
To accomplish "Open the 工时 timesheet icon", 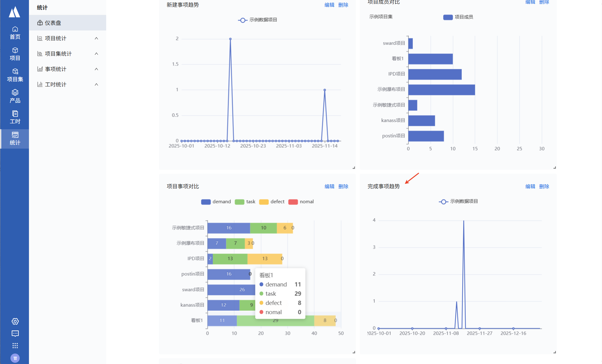I will pyautogui.click(x=15, y=117).
